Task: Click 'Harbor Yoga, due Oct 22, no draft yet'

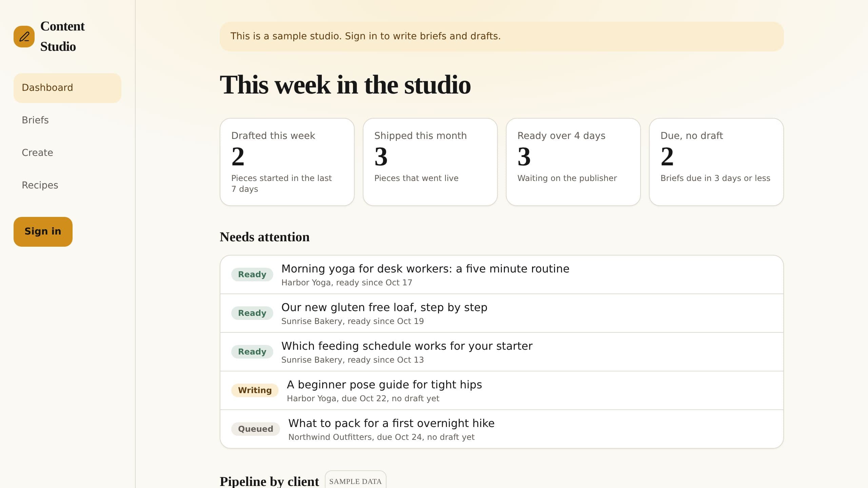Action: point(363,399)
